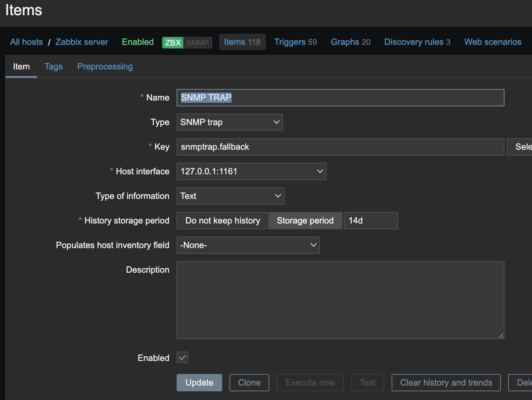
Task: Select the Storage period option
Action: point(305,221)
